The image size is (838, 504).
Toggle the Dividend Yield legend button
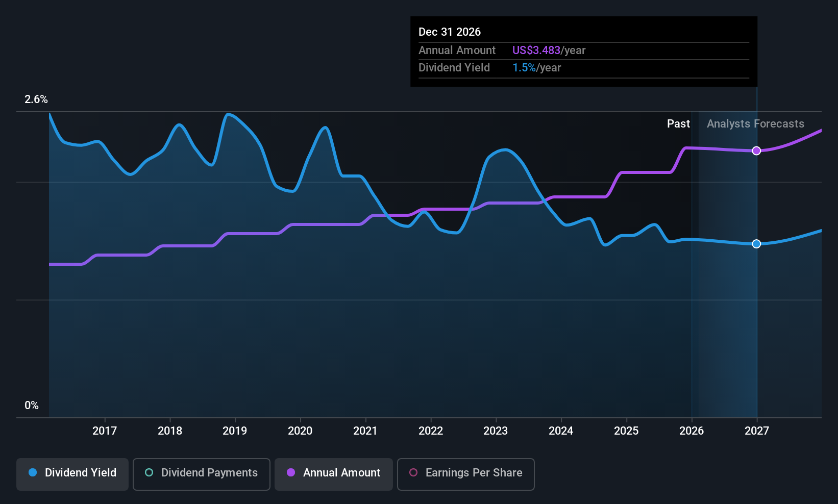click(72, 474)
